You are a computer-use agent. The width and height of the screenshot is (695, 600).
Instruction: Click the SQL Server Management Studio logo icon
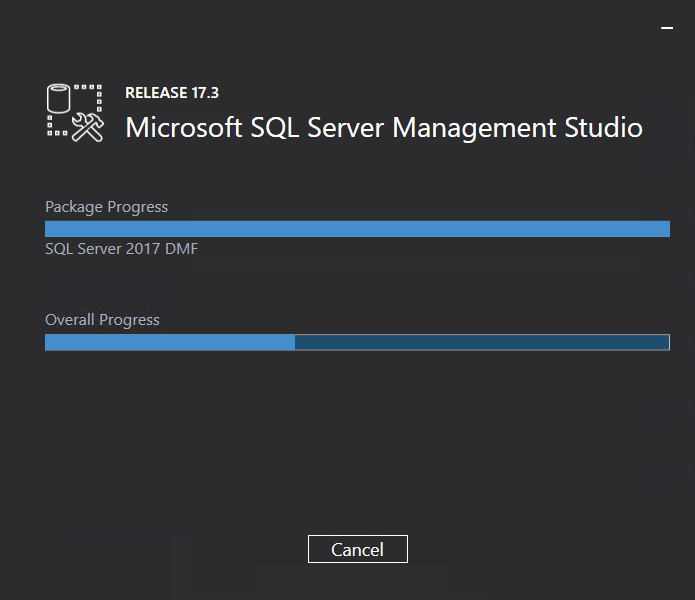pyautogui.click(x=75, y=113)
